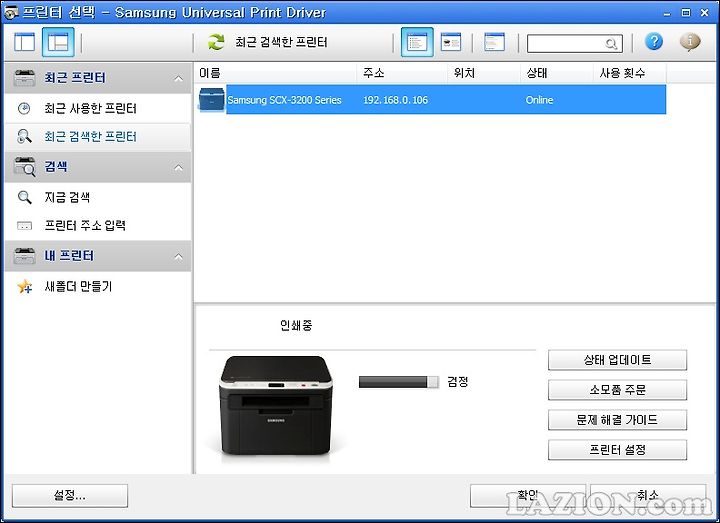Click the Online status cell
720x523 pixels.
[x=539, y=100]
